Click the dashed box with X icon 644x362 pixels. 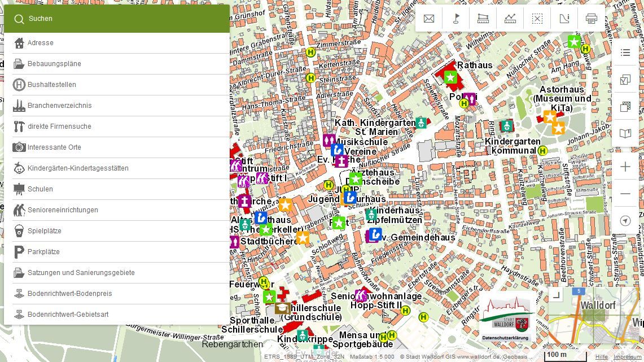[537, 19]
